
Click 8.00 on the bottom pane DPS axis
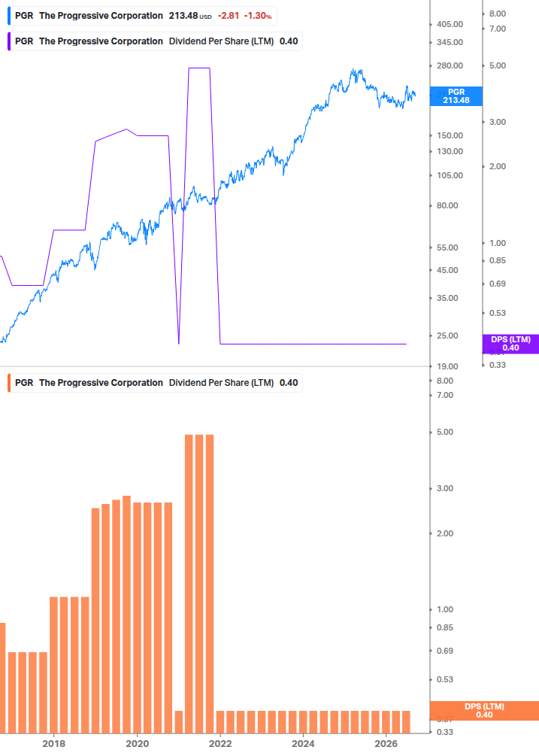[445, 381]
